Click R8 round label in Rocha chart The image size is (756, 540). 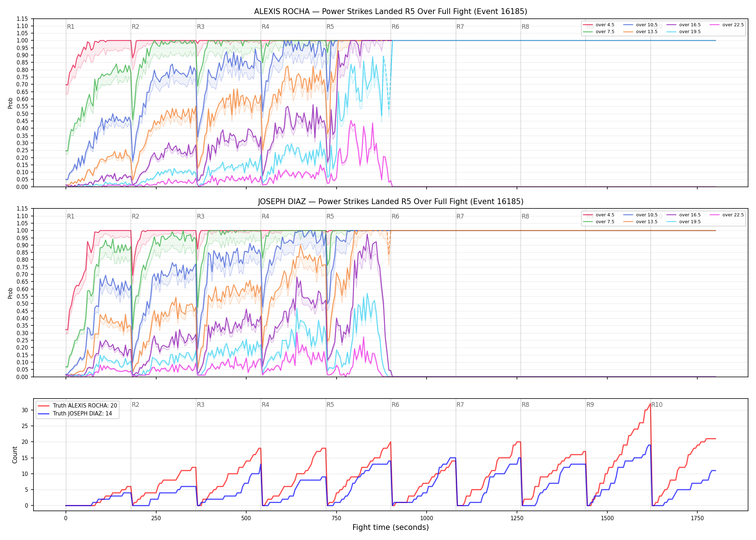tap(525, 27)
